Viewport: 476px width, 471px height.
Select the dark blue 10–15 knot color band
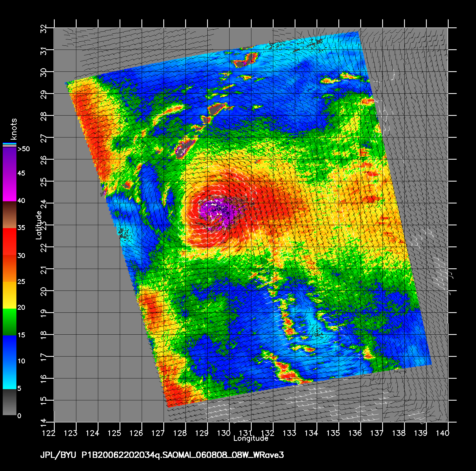[x=10, y=349]
